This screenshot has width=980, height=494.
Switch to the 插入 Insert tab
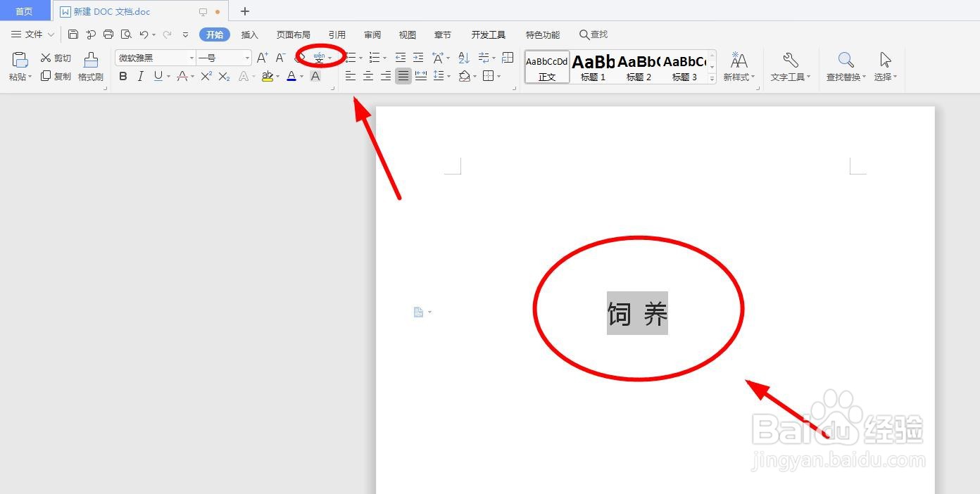click(x=250, y=34)
